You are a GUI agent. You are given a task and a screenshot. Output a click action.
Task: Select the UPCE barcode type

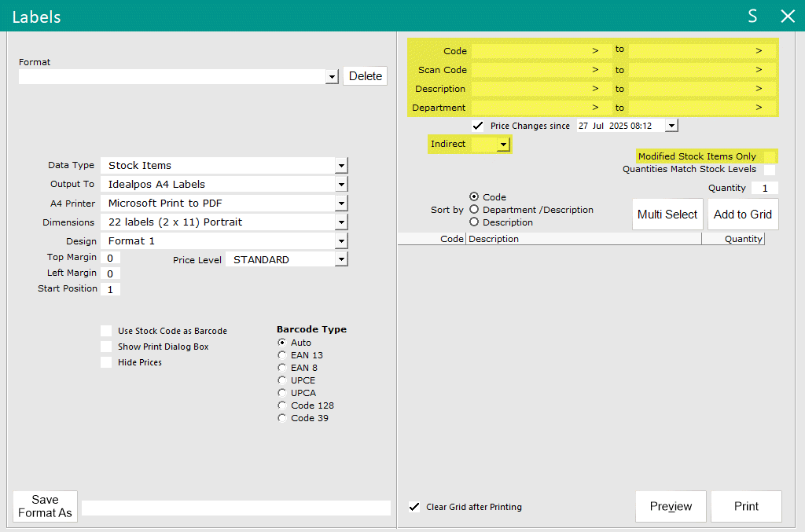[282, 380]
